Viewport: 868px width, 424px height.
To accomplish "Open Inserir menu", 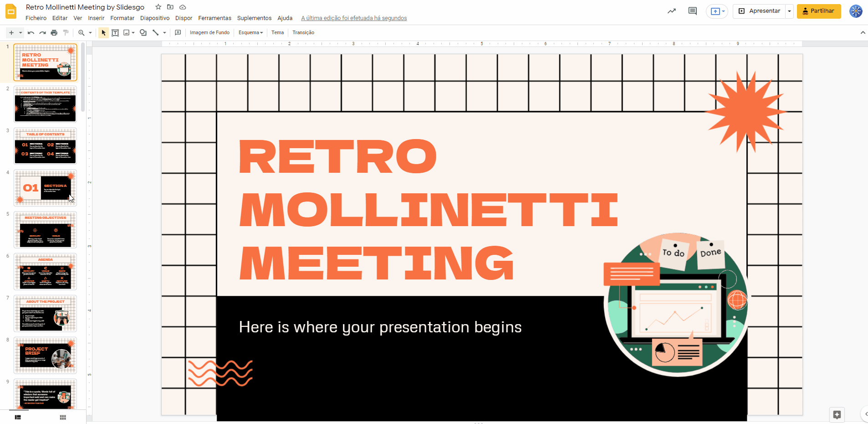I will (x=96, y=18).
